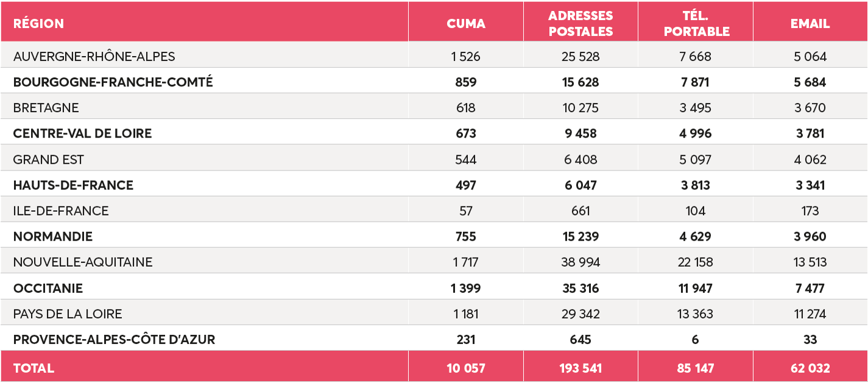Select the PROVENCE-ALPES-CÔTE D'AZUR row label

pyautogui.click(x=114, y=340)
